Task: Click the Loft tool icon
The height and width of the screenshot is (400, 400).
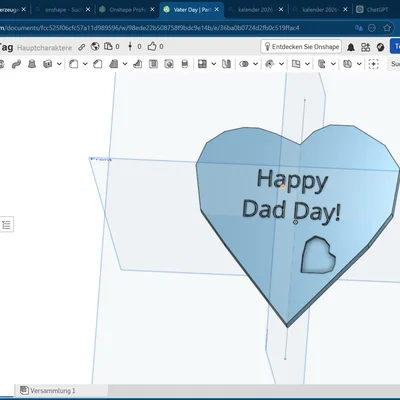Action: 32,64
